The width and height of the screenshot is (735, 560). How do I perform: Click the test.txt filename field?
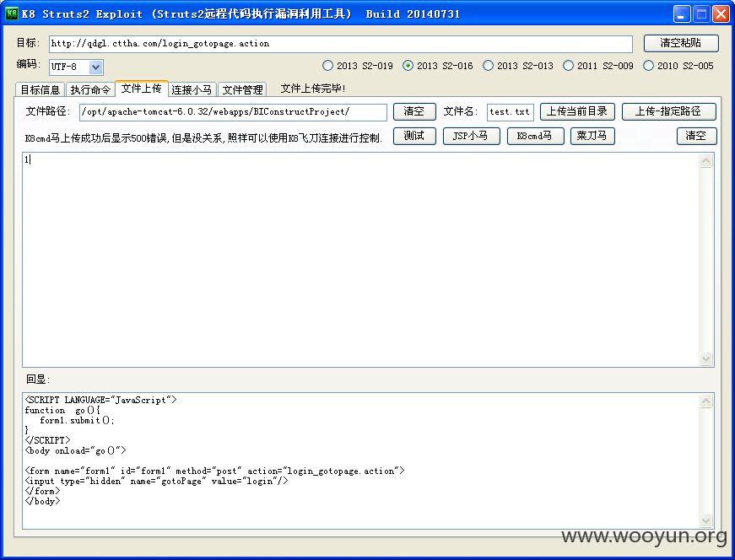[510, 112]
